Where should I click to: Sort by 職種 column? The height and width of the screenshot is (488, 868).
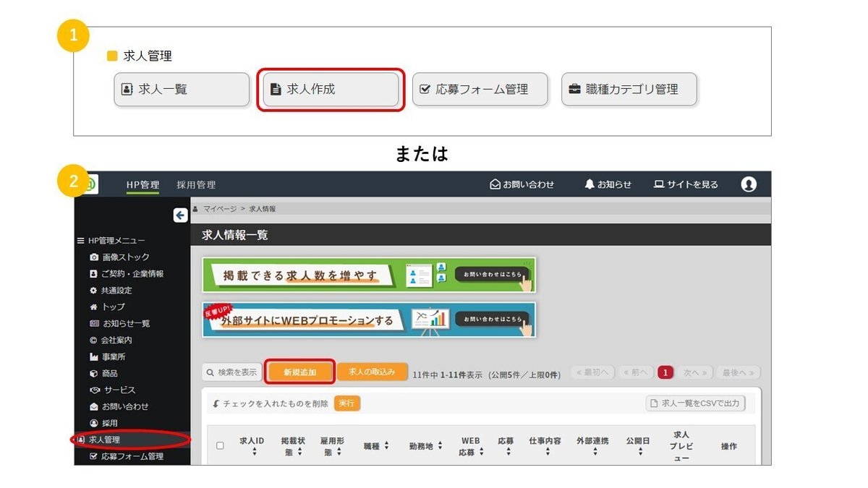coord(376,446)
